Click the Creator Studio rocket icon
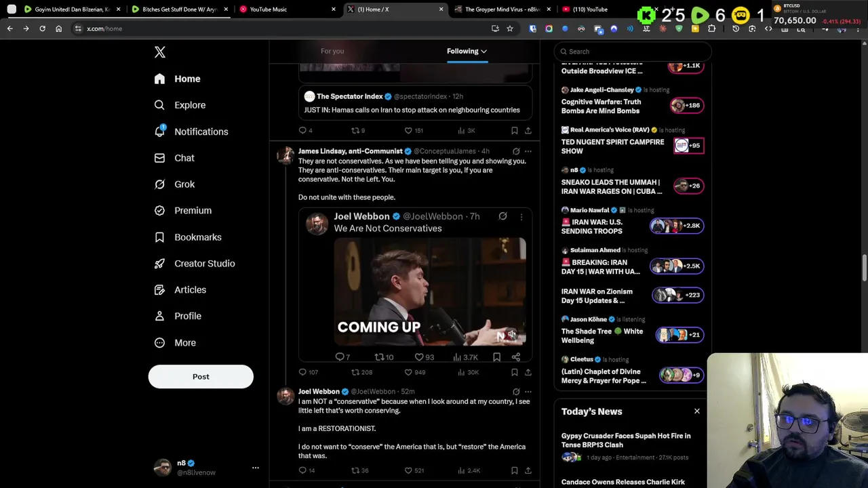Image resolution: width=868 pixels, height=488 pixels. click(x=159, y=264)
